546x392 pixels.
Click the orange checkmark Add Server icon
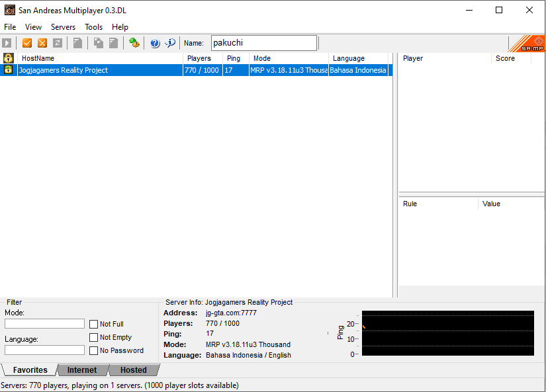tap(27, 43)
